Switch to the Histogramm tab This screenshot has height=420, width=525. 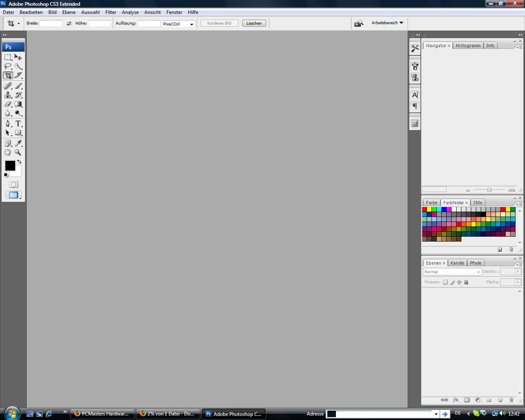(468, 46)
